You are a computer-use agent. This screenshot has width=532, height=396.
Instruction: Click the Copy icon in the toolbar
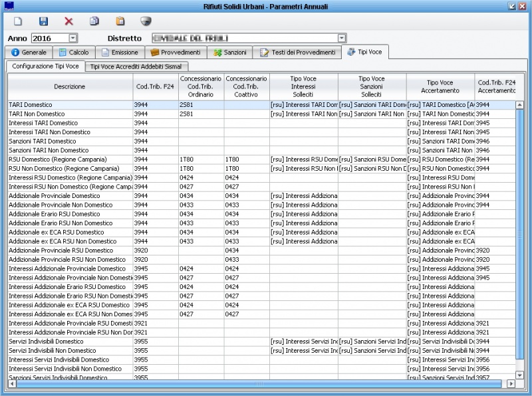(94, 21)
